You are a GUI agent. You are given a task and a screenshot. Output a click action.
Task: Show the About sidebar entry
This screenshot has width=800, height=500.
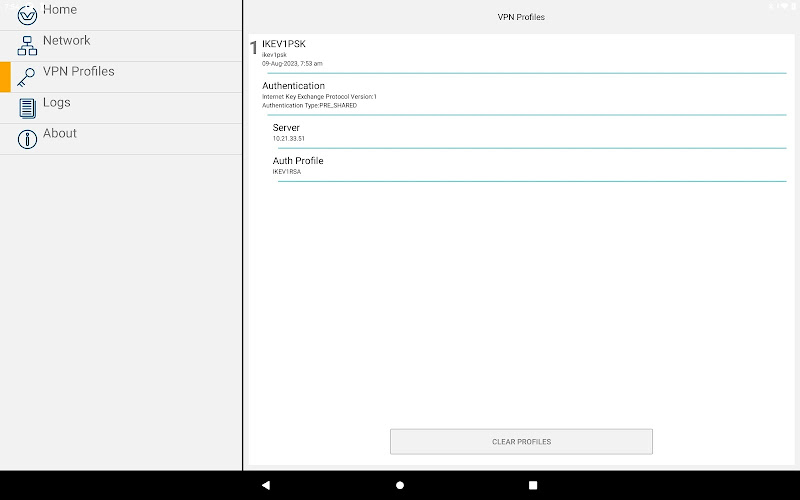[121, 139]
